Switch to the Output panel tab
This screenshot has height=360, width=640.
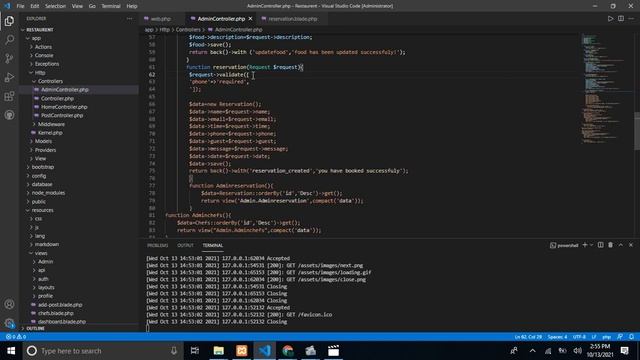(x=185, y=245)
